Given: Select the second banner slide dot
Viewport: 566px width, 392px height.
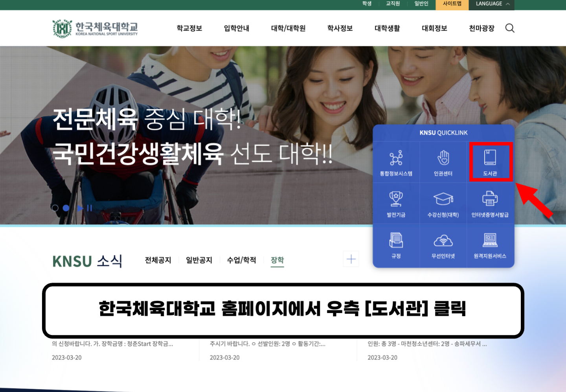Looking at the screenshot, I should tap(66, 208).
